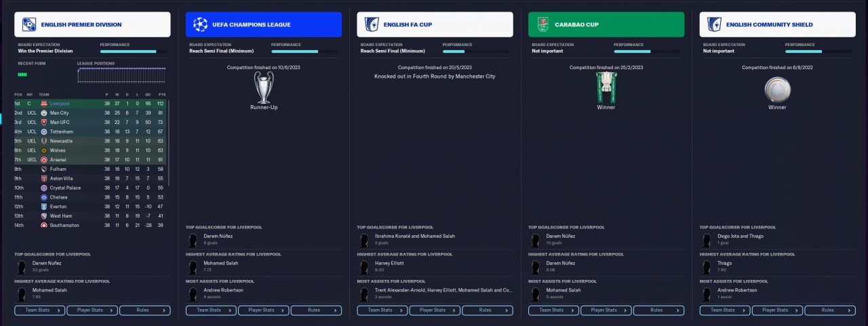
Task: Click Mohamed Salah under Champions League highest rating
Action: point(221,262)
